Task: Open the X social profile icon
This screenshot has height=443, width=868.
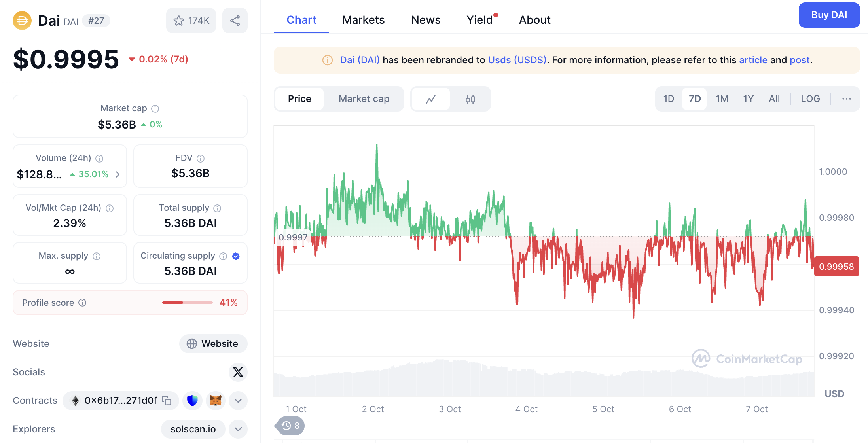Action: [x=238, y=372]
